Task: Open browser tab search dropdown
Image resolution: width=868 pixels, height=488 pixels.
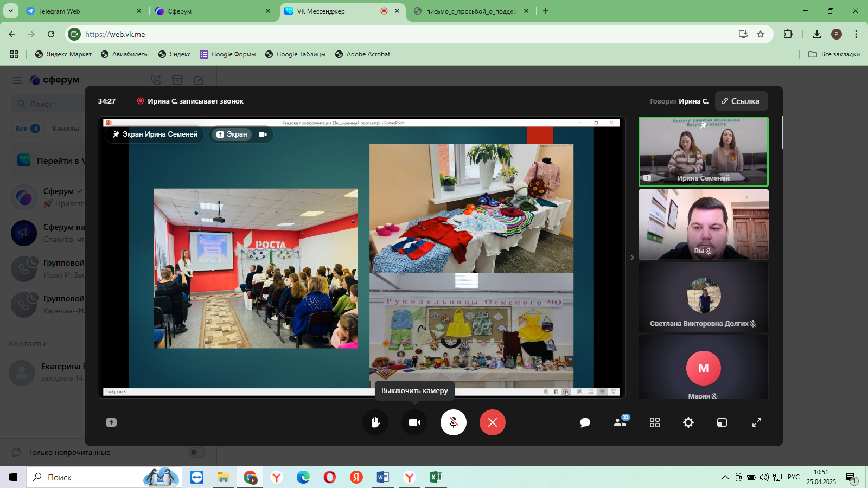Action: point(10,11)
